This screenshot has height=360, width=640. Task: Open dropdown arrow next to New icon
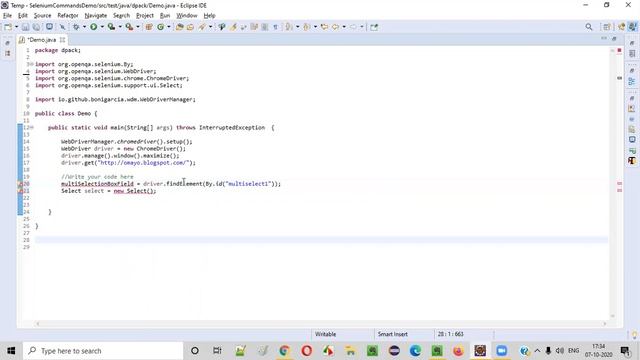pyautogui.click(x=16, y=27)
